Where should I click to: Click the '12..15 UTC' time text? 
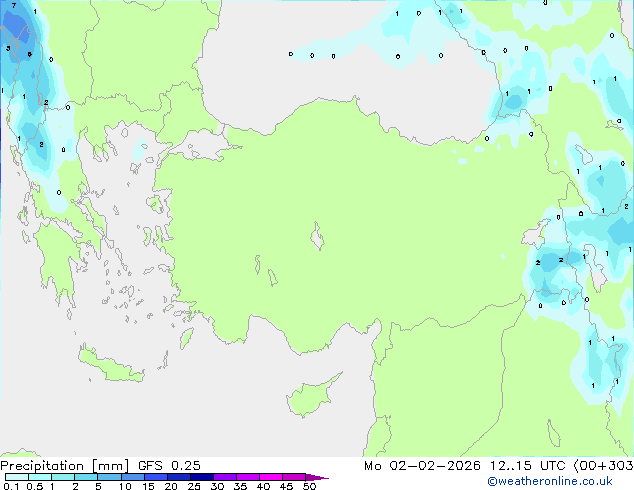(x=527, y=466)
